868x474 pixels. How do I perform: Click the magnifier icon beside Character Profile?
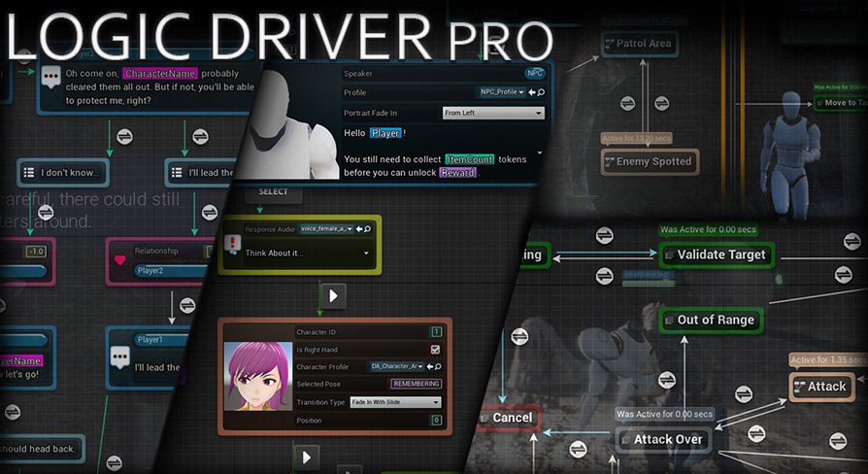click(x=438, y=366)
